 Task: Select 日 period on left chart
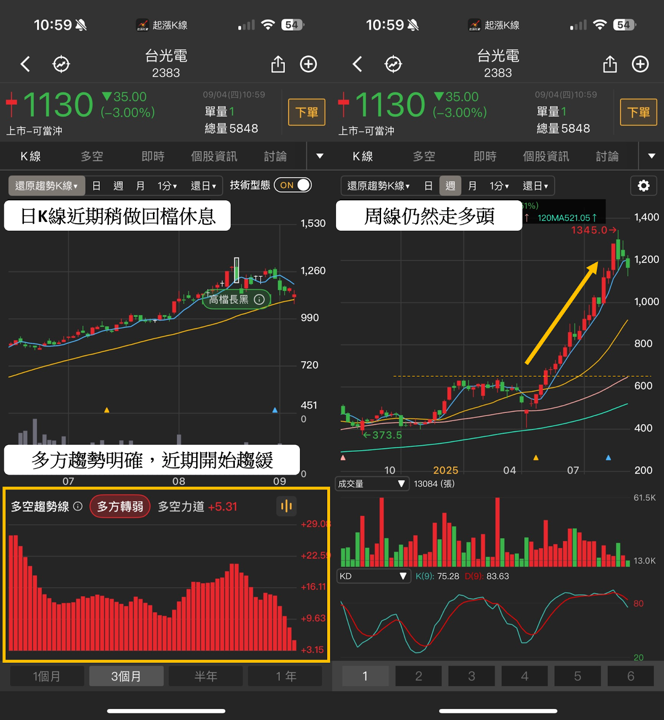coord(96,186)
